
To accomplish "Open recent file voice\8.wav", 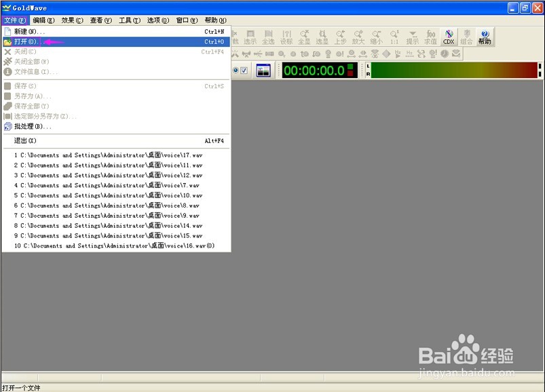I will [x=116, y=205].
